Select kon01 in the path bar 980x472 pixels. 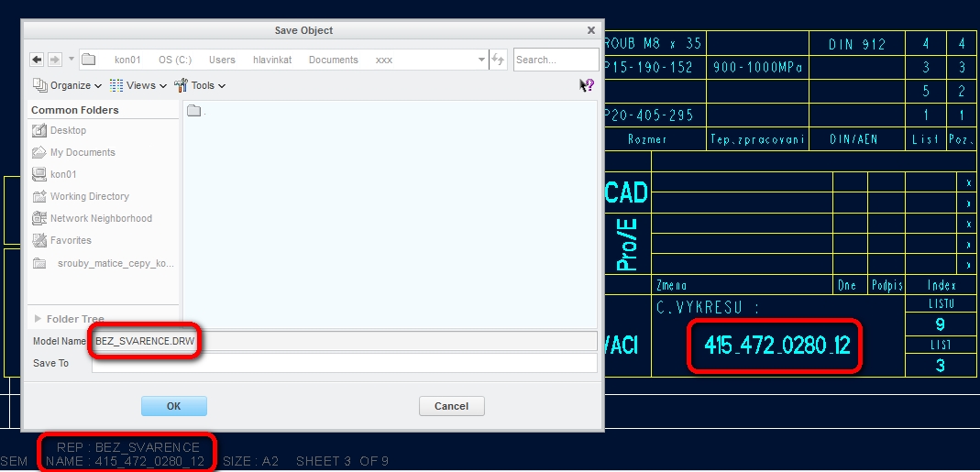(127, 60)
